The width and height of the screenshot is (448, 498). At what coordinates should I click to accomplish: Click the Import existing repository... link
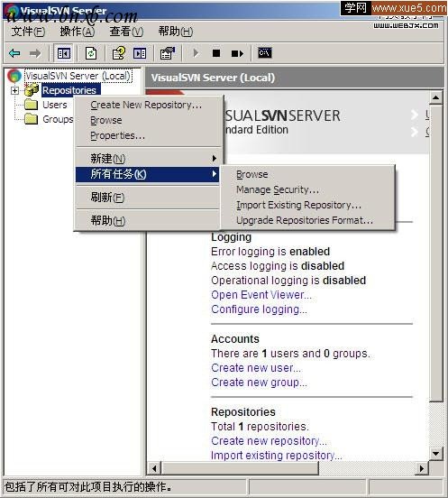(x=277, y=455)
